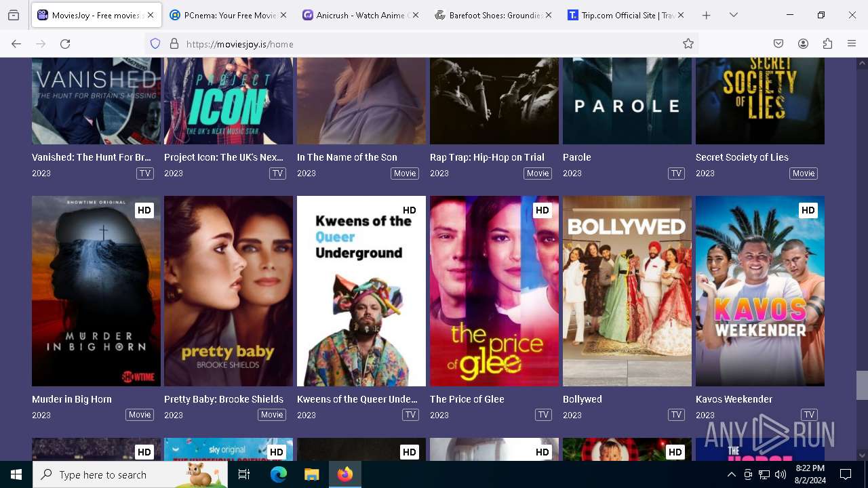Open Kweens of the Queer Underground poster
Screen dimensions: 868x488
361,291
